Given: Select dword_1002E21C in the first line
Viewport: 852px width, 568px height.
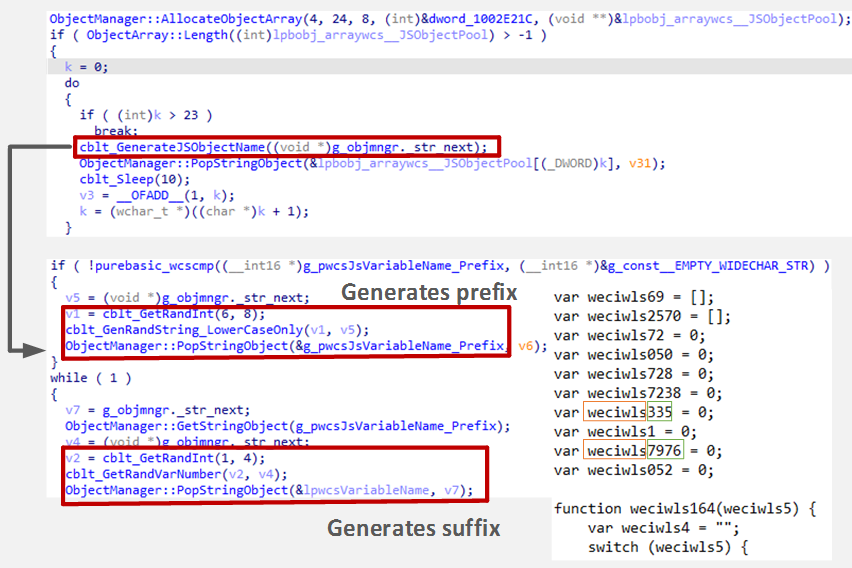Looking at the screenshot, I should coord(481,19).
